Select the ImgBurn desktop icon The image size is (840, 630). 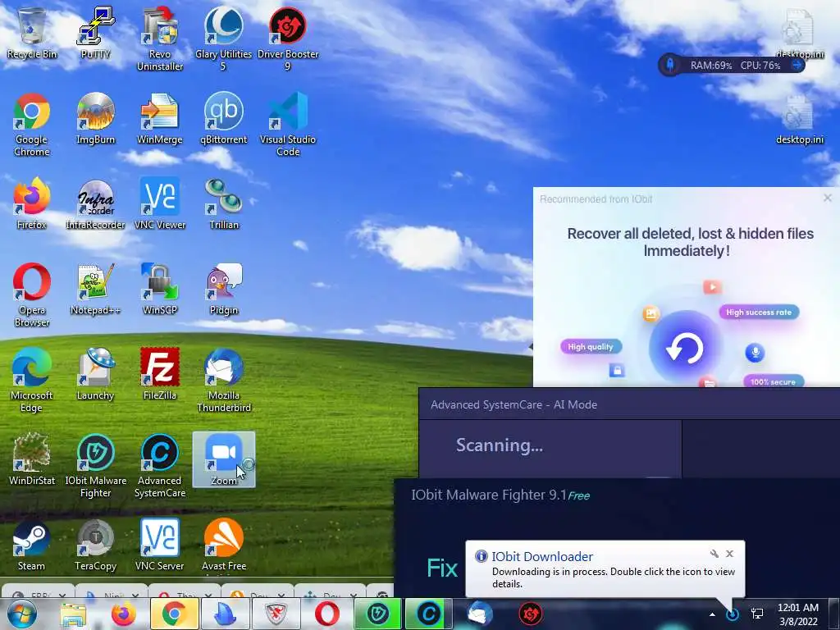[x=95, y=119]
